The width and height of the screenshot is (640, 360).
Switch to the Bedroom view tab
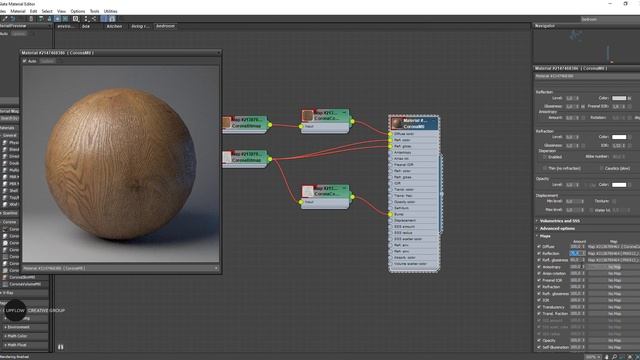click(165, 26)
